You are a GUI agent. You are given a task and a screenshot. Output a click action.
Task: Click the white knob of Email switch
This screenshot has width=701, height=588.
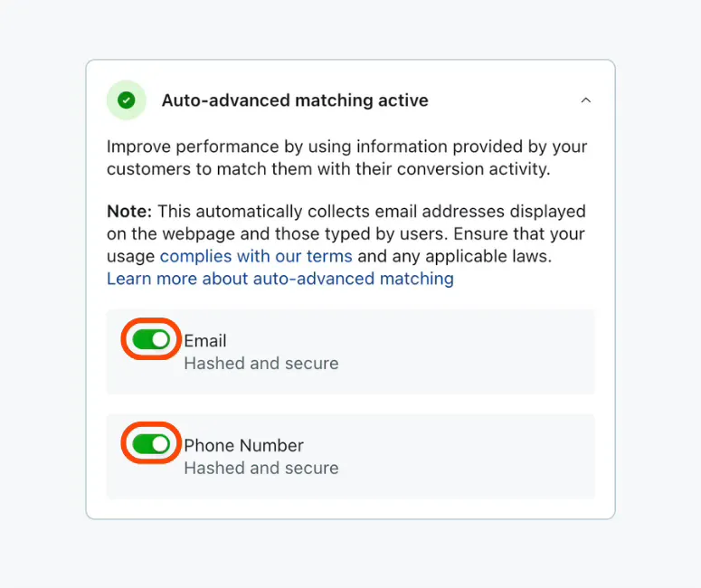tap(160, 340)
